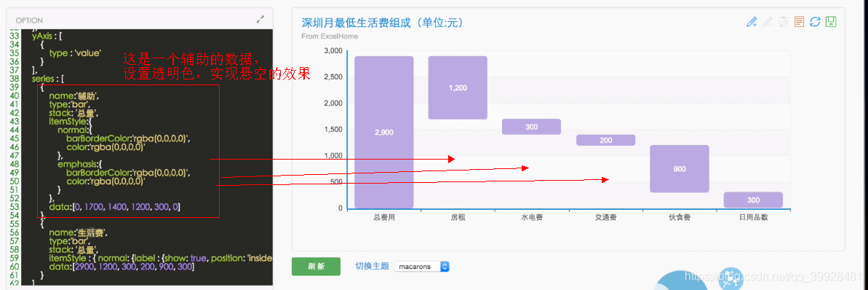Image resolution: width=868 pixels, height=290 pixels.
Task: Click the y-axis value 500
Action: coord(337,182)
